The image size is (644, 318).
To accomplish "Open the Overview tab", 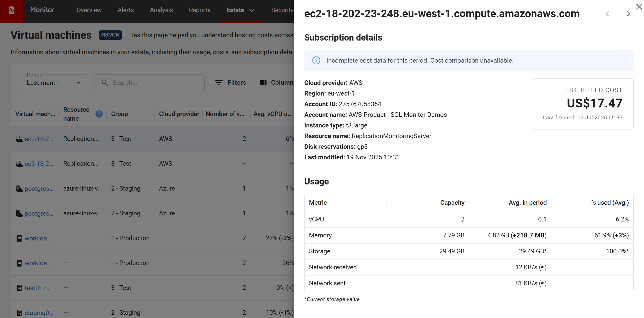I will click(89, 10).
